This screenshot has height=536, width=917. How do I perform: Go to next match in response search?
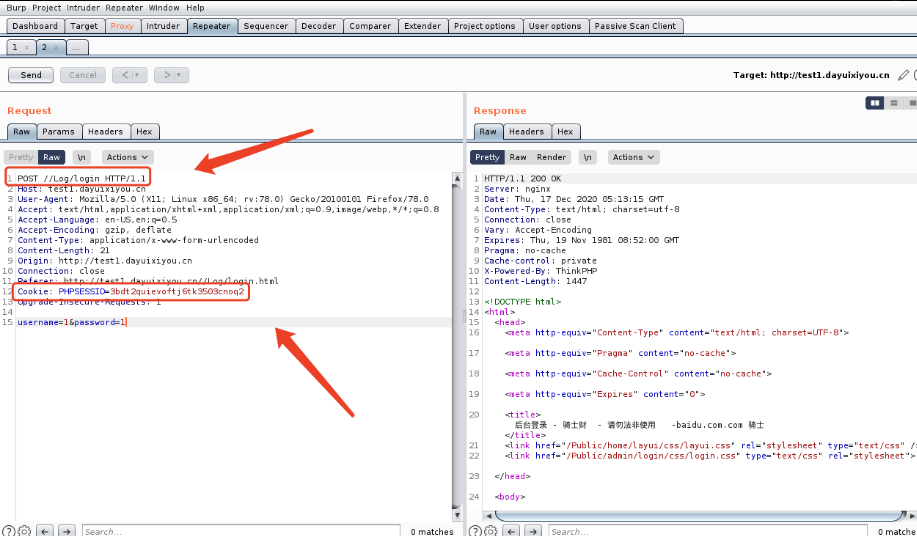click(533, 531)
